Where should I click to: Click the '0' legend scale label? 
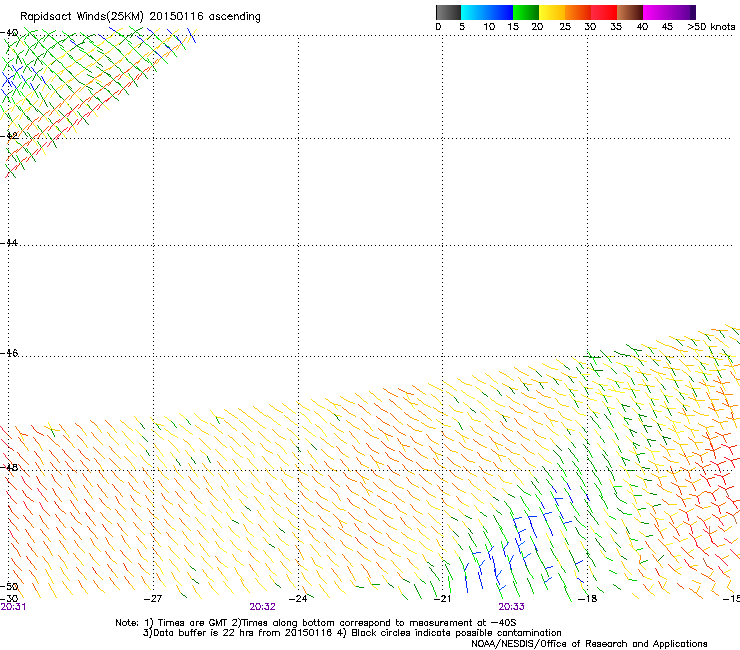438,27
